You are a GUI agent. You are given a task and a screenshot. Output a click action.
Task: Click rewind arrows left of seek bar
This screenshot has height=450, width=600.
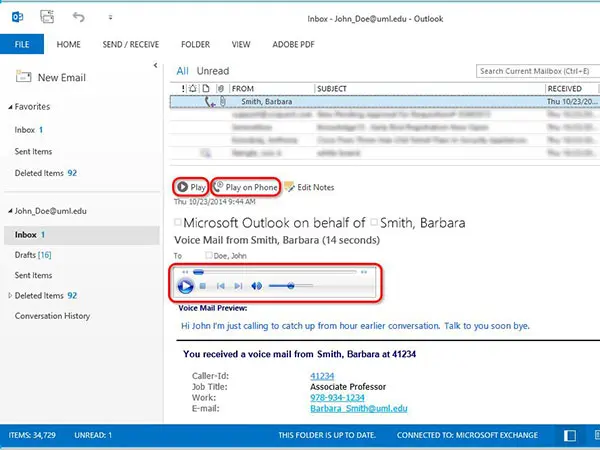185,272
